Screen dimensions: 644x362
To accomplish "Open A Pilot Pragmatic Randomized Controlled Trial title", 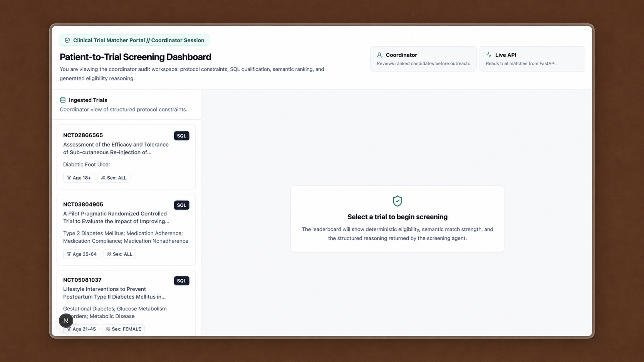I will point(116,218).
